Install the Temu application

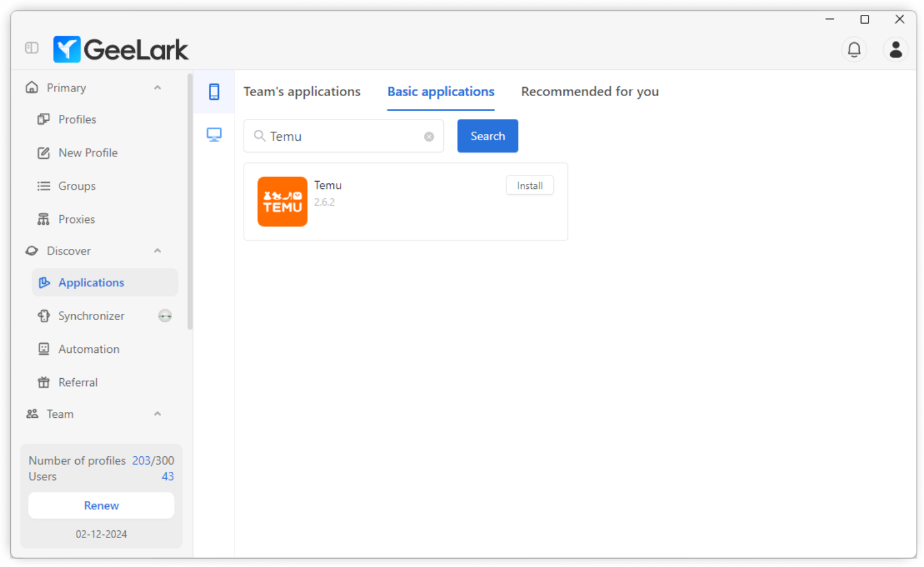529,186
